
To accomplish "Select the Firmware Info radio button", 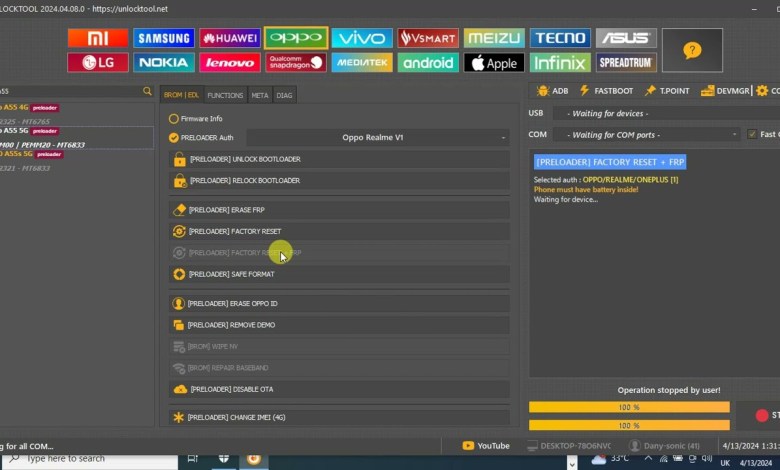I will [174, 118].
